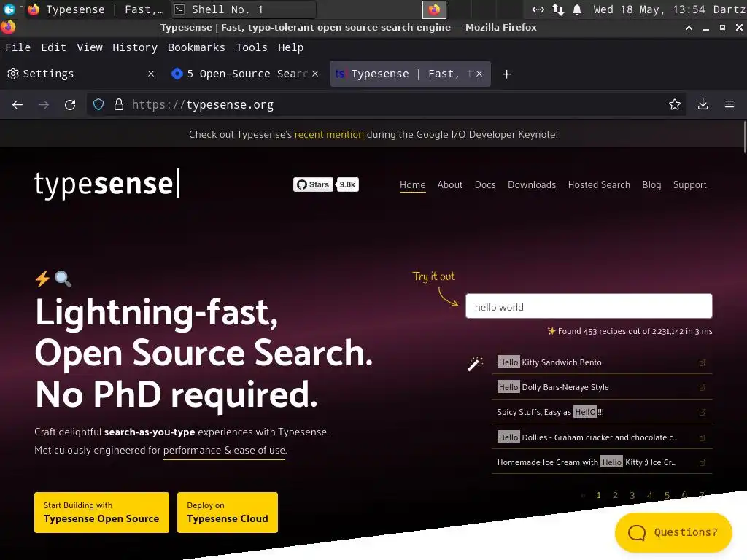This screenshot has height=560, width=747.
Task: Open Spicy Stuffs, Easy as HellO result
Action: click(550, 412)
